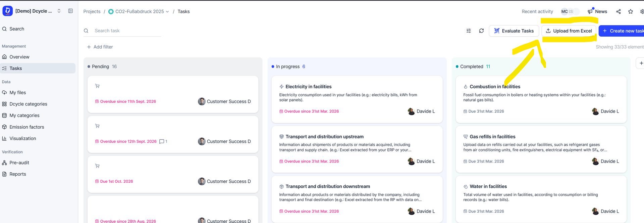This screenshot has width=644, height=223.
Task: Toggle the MC recent activity avatars
Action: (x=570, y=11)
